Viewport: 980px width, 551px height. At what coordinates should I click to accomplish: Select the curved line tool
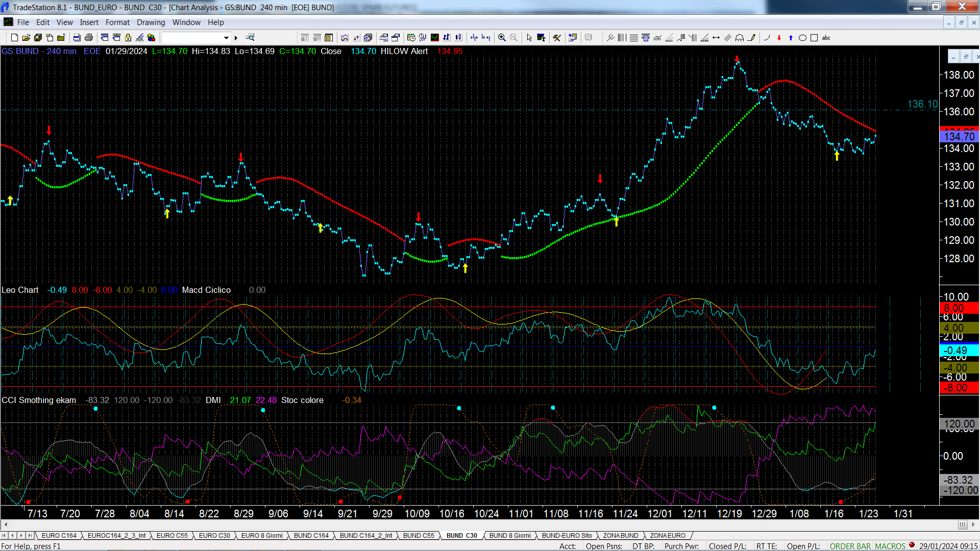pos(767,38)
